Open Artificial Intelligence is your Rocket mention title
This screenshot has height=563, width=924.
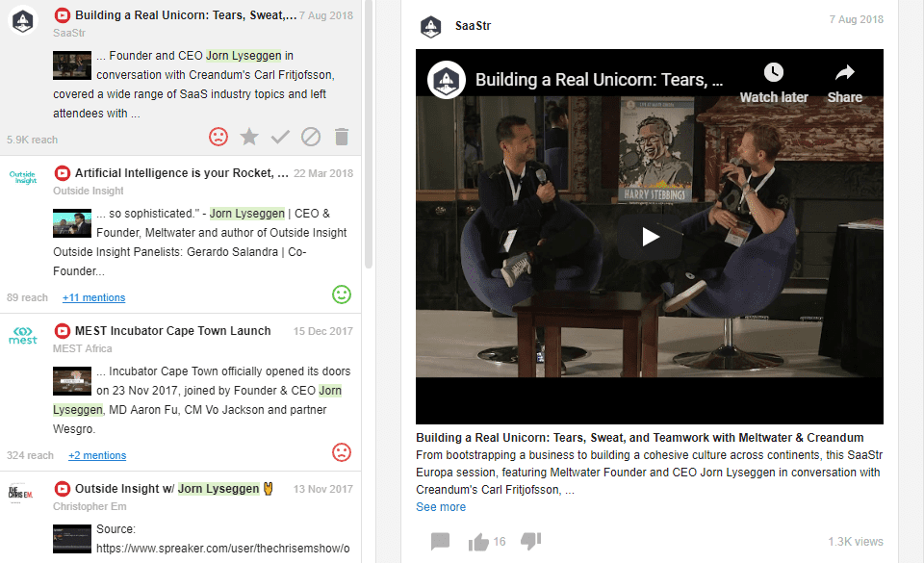(x=182, y=173)
